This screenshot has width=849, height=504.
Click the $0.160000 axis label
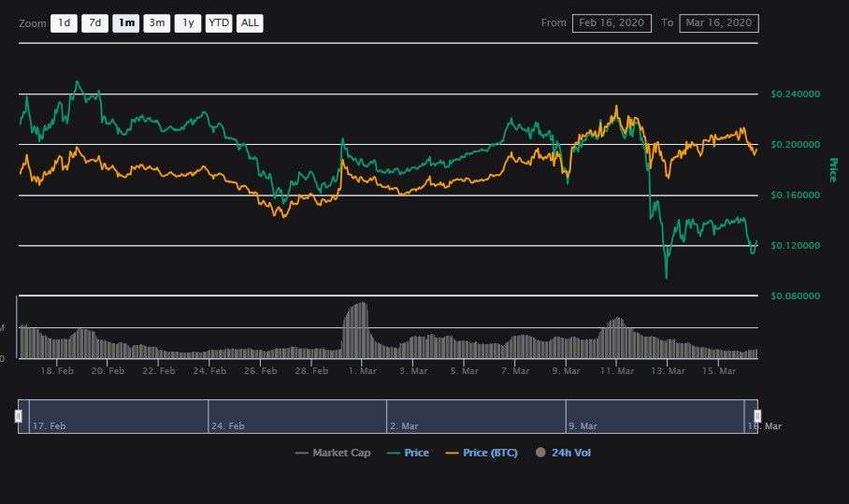(x=796, y=194)
